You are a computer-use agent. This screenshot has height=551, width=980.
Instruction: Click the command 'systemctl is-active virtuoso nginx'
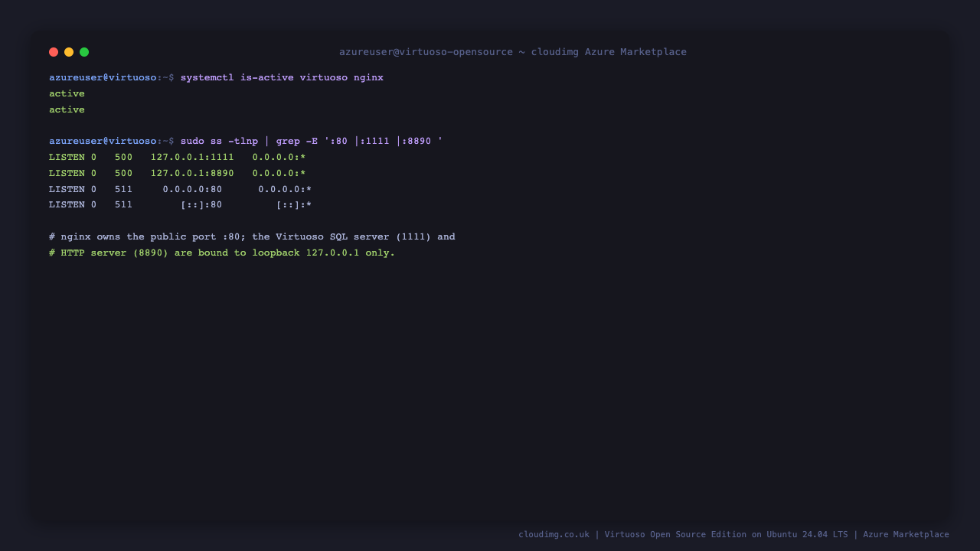[x=282, y=77]
